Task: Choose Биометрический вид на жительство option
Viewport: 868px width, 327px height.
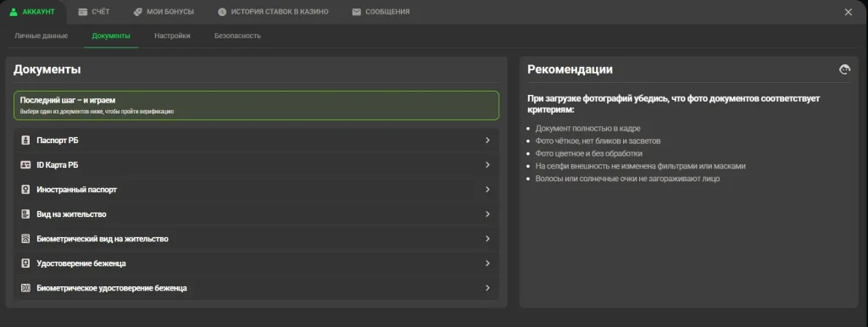Action: (256, 239)
